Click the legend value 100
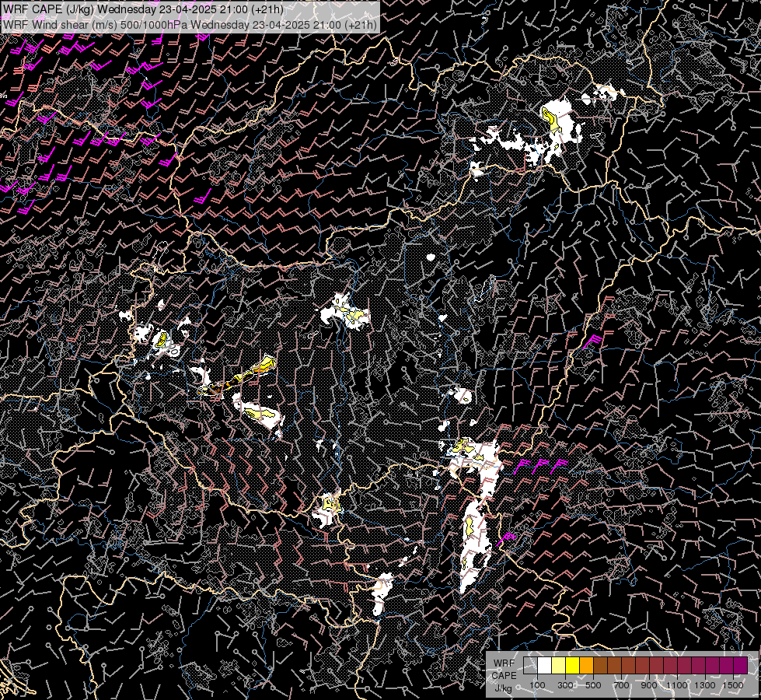This screenshot has height=700, width=761. [537, 685]
